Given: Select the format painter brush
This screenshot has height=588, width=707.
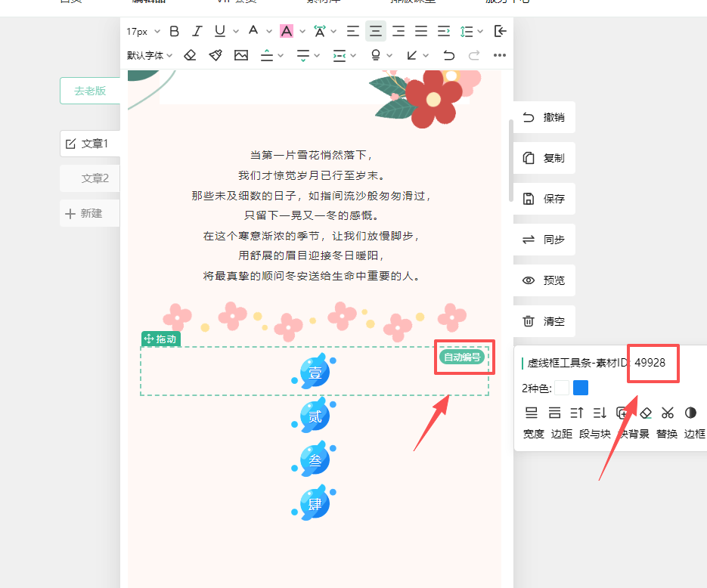Looking at the screenshot, I should click(216, 55).
